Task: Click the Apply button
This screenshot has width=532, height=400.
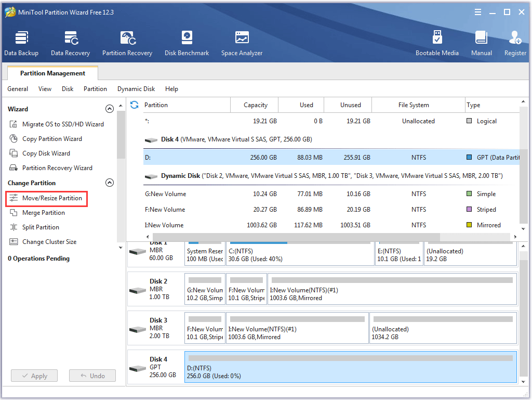Action: (x=34, y=376)
